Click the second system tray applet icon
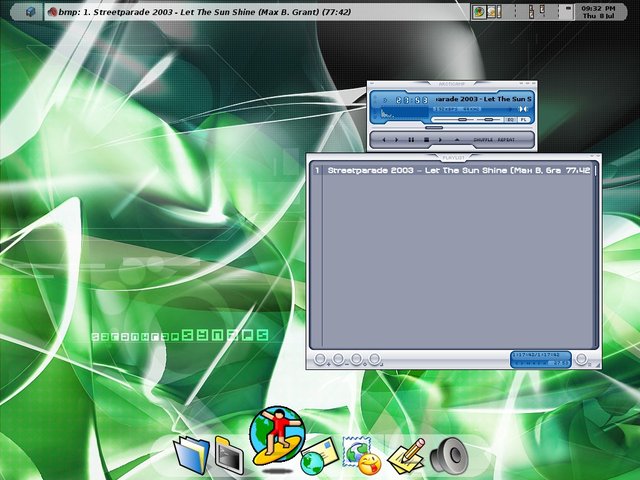 [x=491, y=12]
